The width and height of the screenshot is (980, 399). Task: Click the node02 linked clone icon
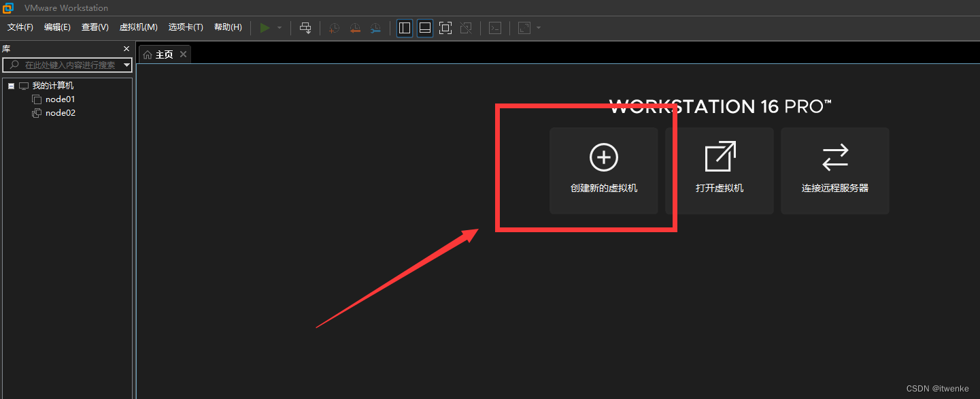pyautogui.click(x=37, y=113)
